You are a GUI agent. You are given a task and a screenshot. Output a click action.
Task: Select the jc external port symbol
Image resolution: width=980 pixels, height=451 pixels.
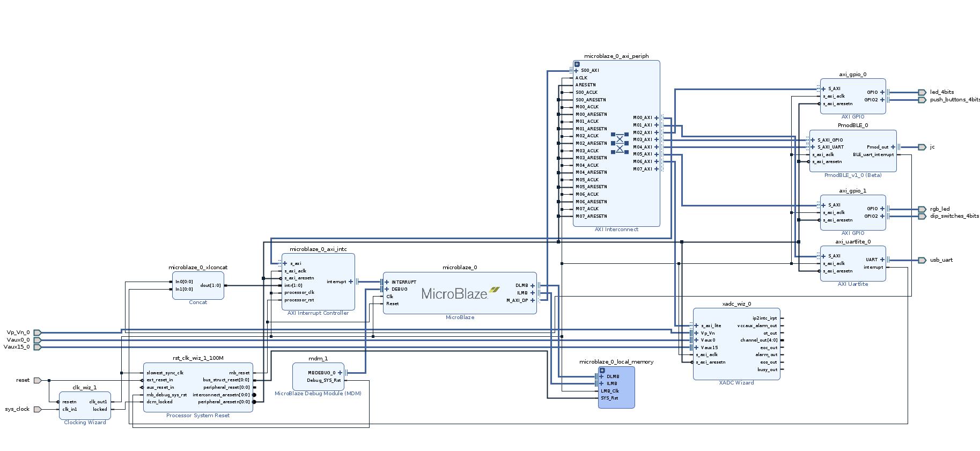click(922, 147)
